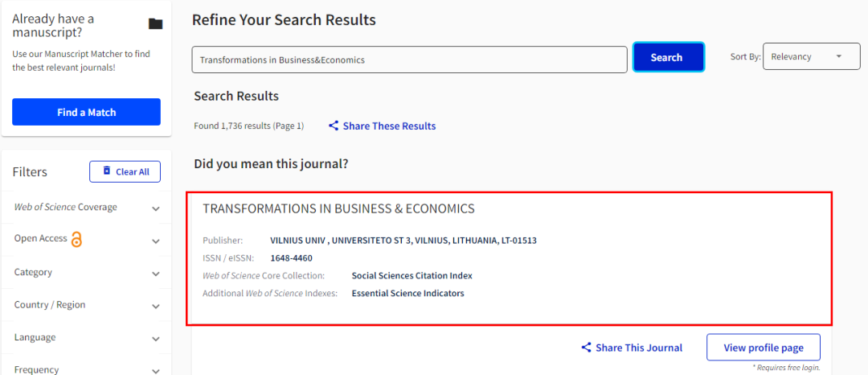
Task: Click the Clear All filters button
Action: [125, 171]
